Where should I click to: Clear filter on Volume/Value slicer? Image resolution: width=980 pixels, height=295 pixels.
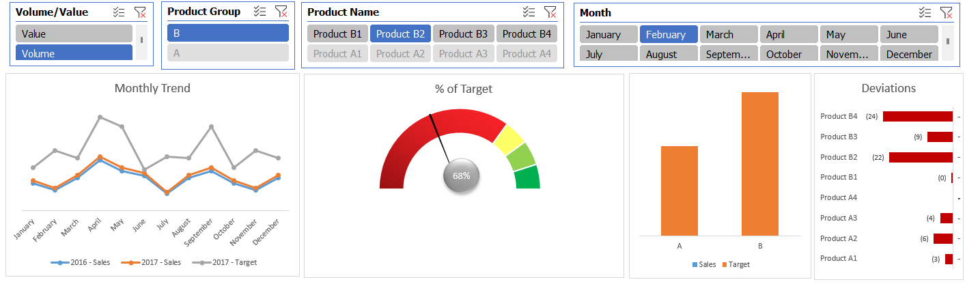pyautogui.click(x=140, y=12)
